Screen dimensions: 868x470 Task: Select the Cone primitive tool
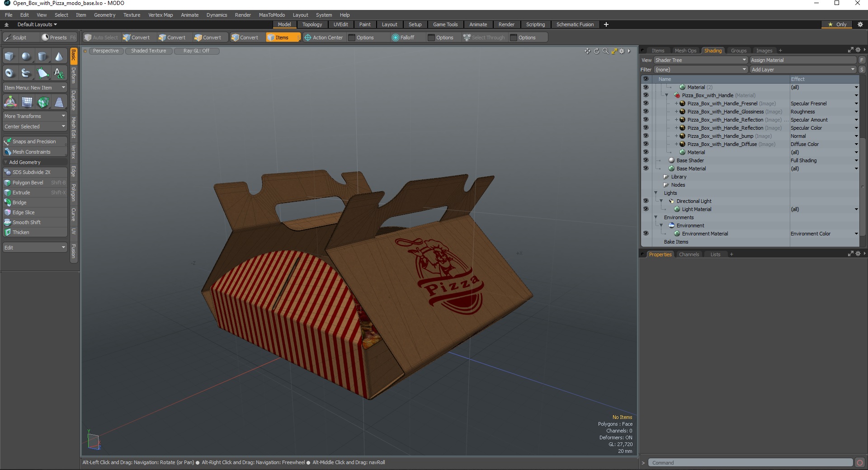click(59, 56)
